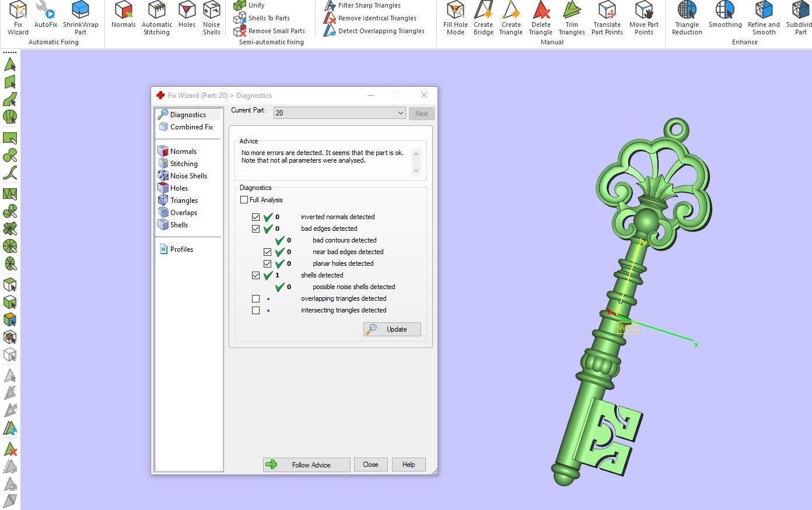This screenshot has height=510, width=812.
Task: Open the Noise Shells page in wizard
Action: tap(188, 176)
